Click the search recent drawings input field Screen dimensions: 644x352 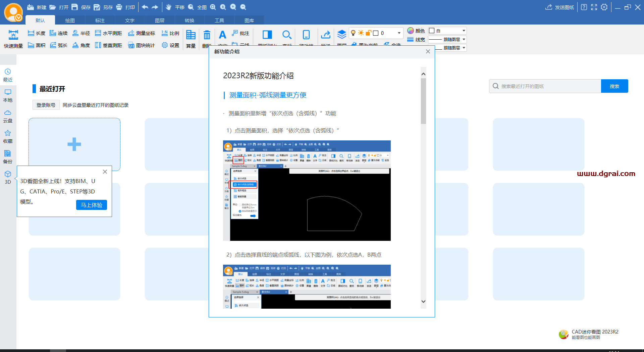(545, 86)
